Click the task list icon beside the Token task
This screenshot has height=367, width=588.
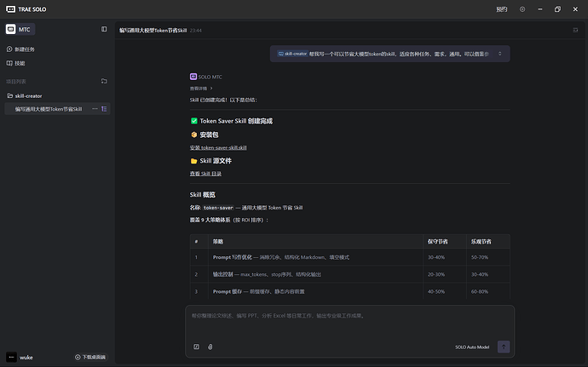[104, 109]
